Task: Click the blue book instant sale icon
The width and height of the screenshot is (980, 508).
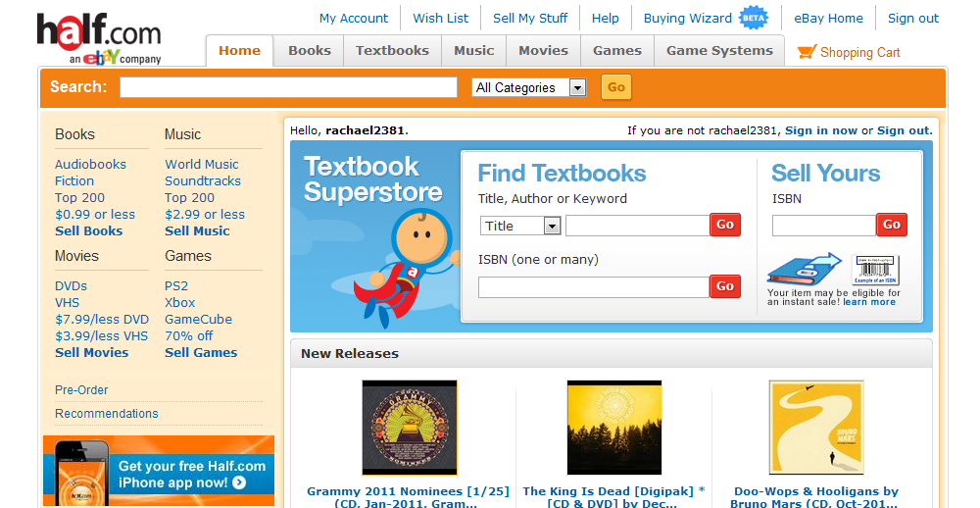Action: click(805, 269)
